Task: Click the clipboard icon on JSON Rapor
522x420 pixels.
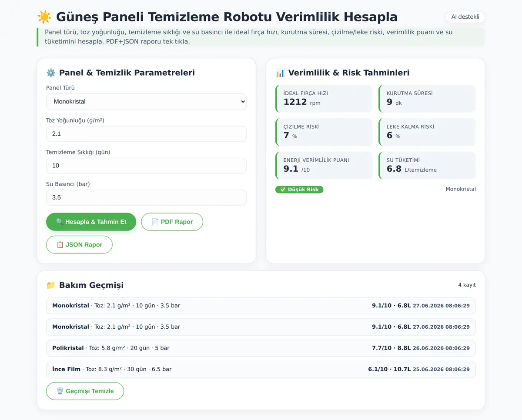Action: (60, 245)
